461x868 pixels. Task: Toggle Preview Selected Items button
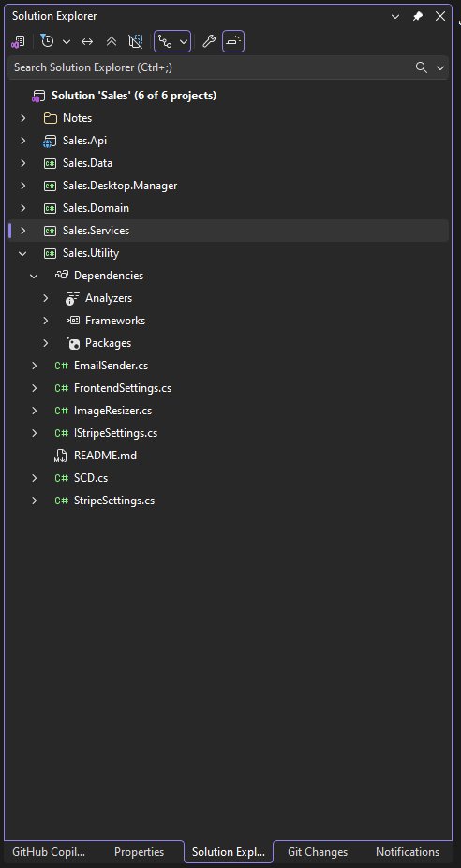233,41
